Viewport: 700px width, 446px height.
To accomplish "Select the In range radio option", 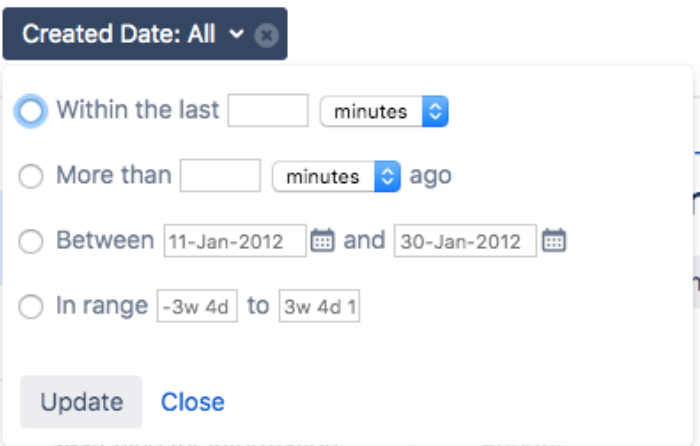I will point(31,307).
